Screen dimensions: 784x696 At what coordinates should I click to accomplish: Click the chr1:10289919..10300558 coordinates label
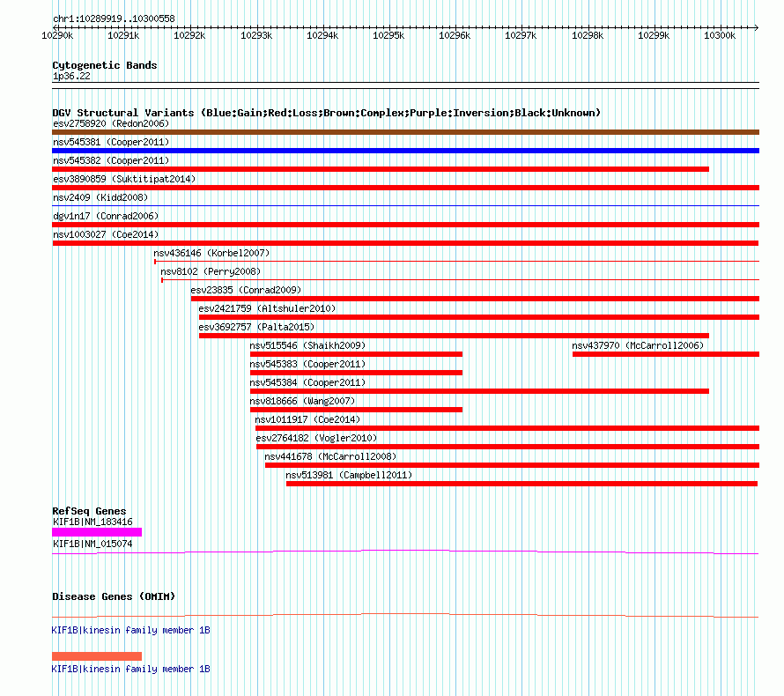click(x=114, y=19)
